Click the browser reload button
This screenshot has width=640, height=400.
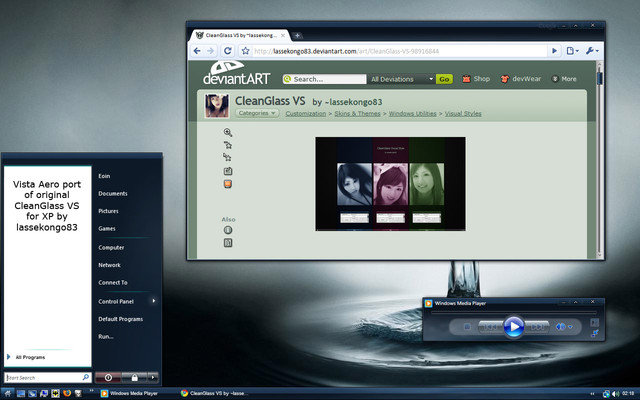pos(227,51)
